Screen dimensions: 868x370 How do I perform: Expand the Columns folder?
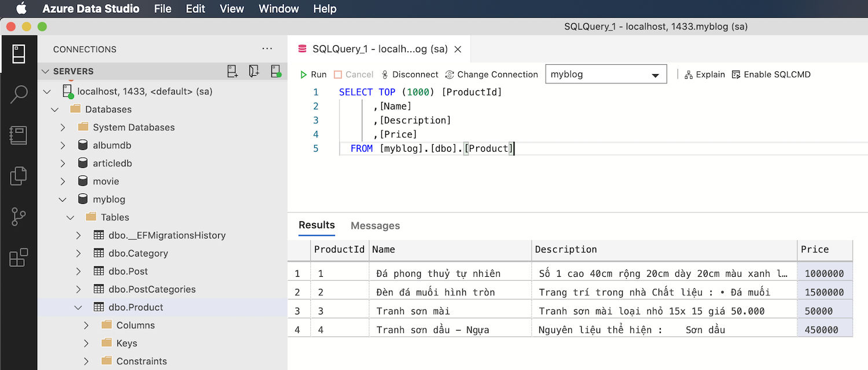pos(86,325)
